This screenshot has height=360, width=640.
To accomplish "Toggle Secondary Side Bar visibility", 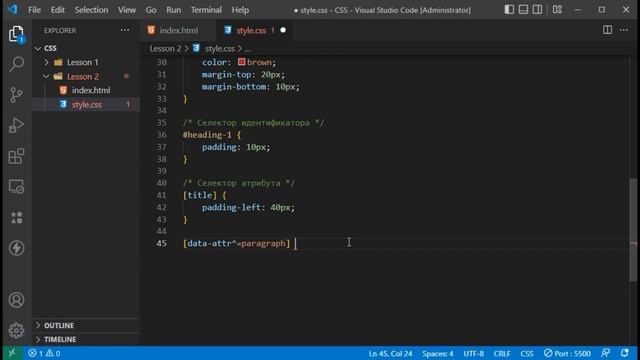I will click(x=538, y=9).
